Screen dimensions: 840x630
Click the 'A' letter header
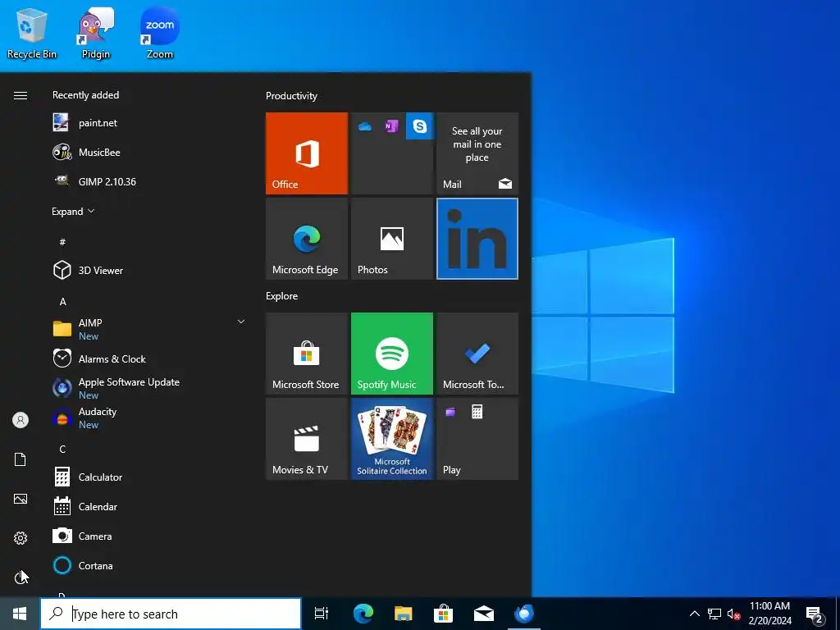62,302
